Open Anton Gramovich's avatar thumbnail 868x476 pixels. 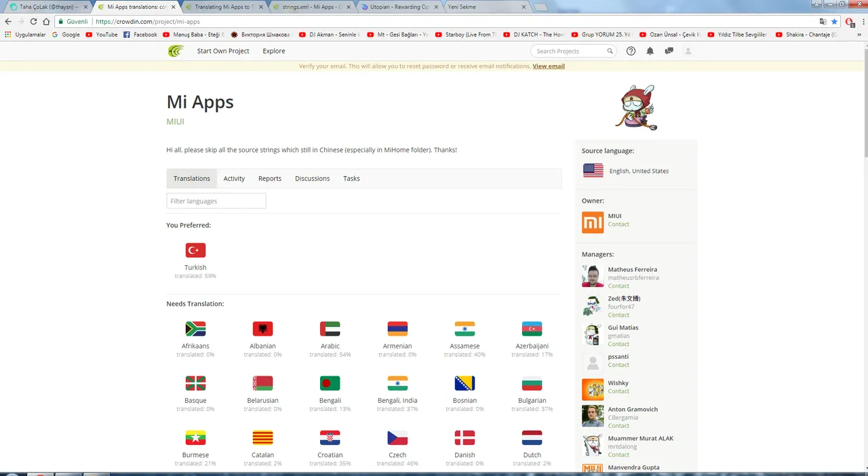pos(593,416)
